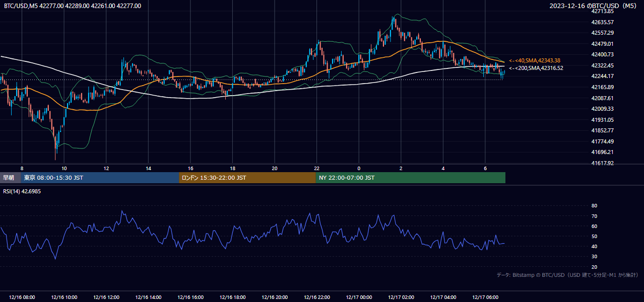Image resolution: width=644 pixels, height=302 pixels.
Task: Click the hour tick 10 under price chart
Action: (64, 168)
